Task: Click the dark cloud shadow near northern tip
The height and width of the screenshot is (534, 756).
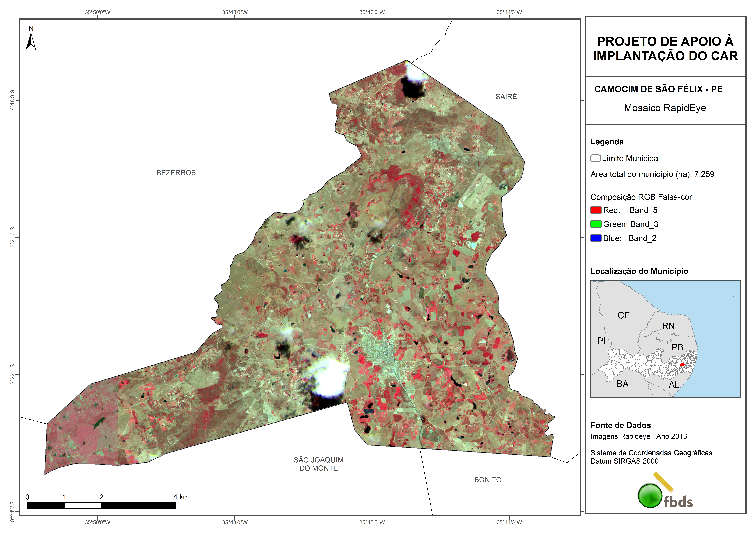Action: pyautogui.click(x=412, y=88)
